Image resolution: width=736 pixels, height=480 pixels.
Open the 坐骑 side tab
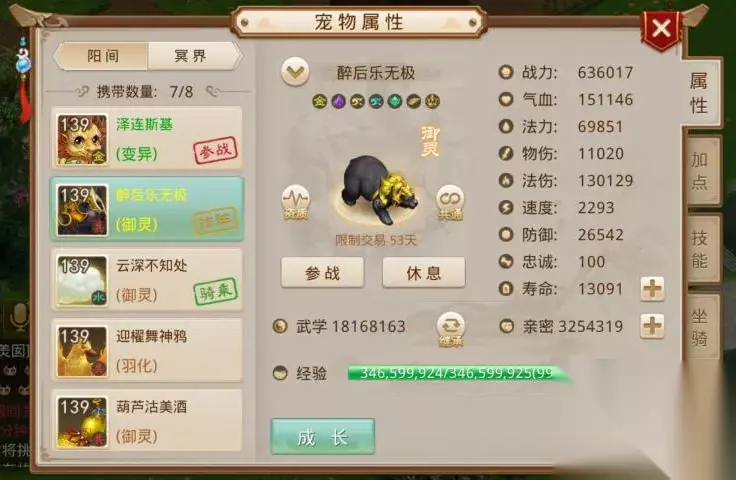pos(701,327)
